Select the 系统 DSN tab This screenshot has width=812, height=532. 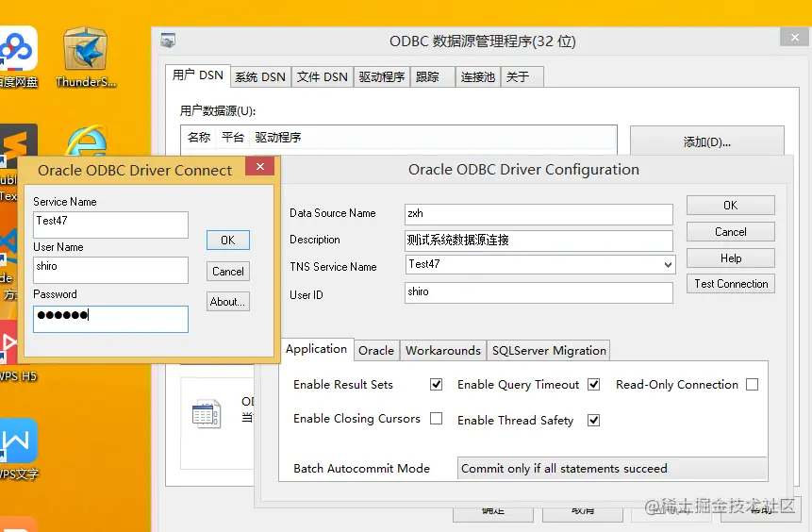coord(260,77)
